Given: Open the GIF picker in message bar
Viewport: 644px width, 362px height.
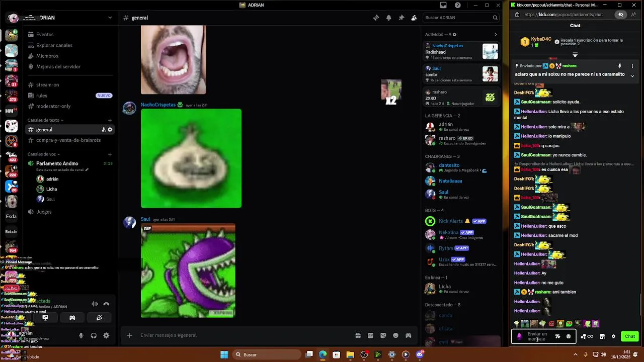Looking at the screenshot, I should click(371, 335).
